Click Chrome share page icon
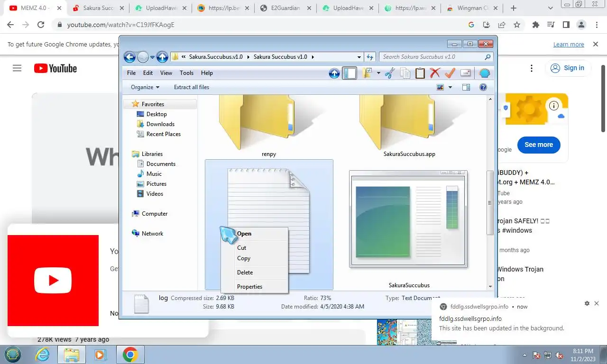The height and width of the screenshot is (364, 607). 501,25
